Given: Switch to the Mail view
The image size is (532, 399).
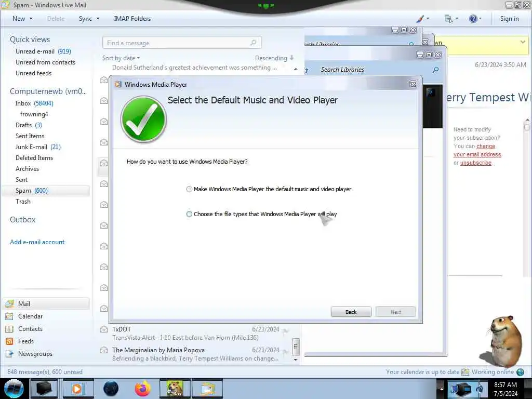Looking at the screenshot, I should coord(46,303).
